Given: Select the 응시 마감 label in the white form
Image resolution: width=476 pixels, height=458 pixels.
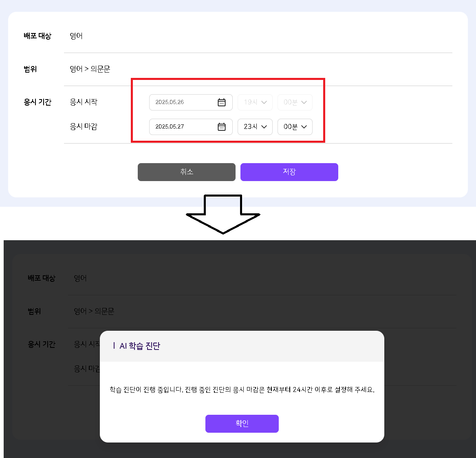Looking at the screenshot, I should pyautogui.click(x=84, y=126).
